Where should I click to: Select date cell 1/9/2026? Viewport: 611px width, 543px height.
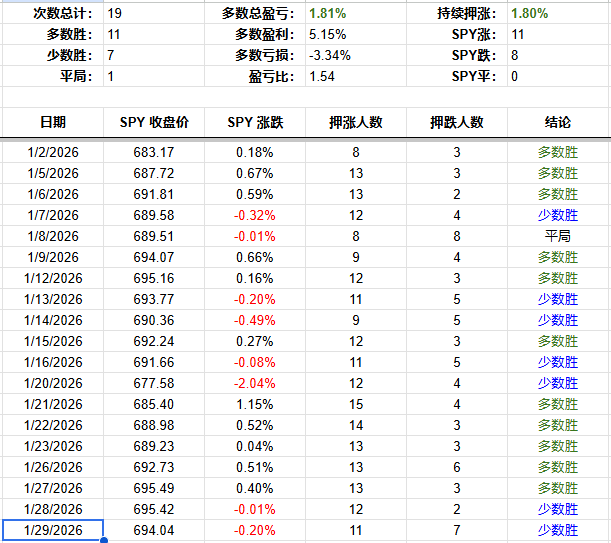tap(53, 257)
